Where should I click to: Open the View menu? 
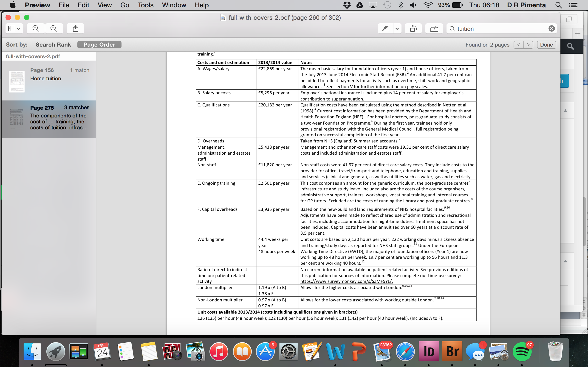coord(105,5)
